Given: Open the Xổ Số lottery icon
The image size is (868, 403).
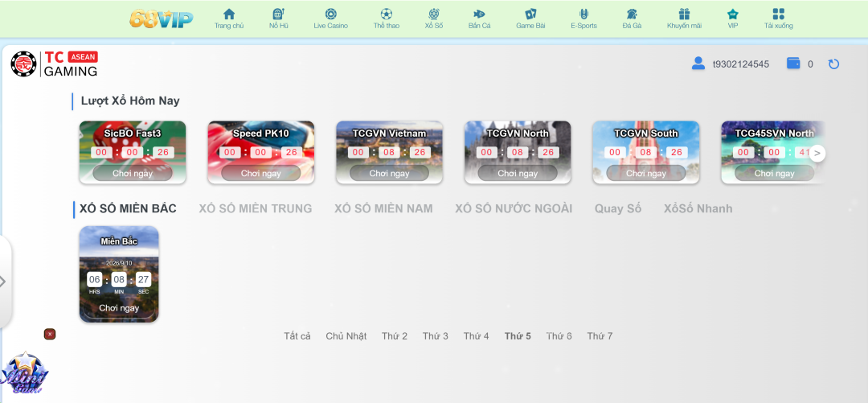Looking at the screenshot, I should point(433,14).
